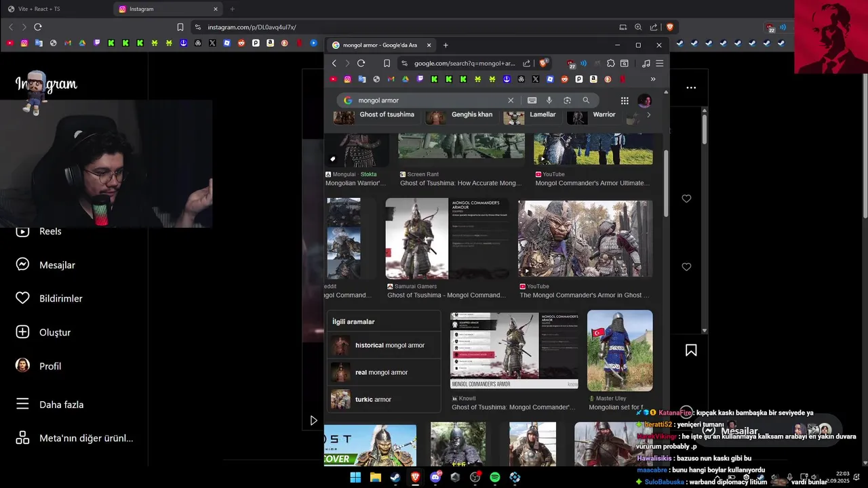This screenshot has width=868, height=488.
Task: Open YouTube Mongol Commander's Armor in Ghost video
Action: [x=586, y=239]
